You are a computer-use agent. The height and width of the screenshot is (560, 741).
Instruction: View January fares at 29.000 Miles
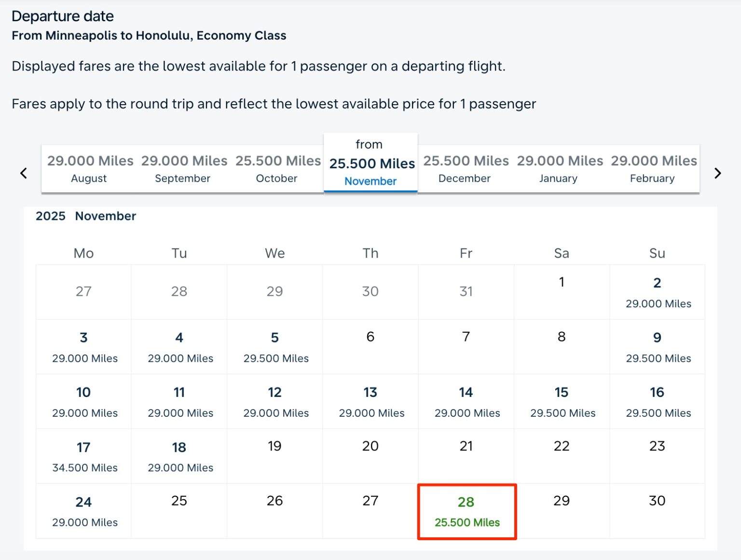click(x=559, y=169)
